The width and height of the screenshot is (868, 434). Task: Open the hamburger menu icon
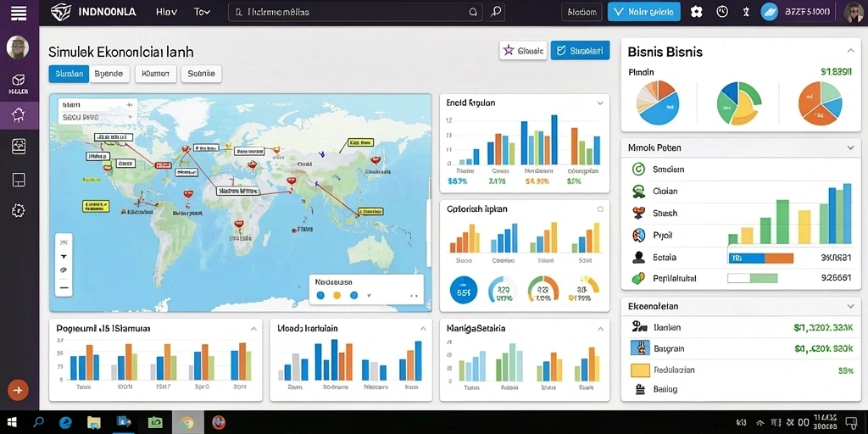(x=19, y=12)
